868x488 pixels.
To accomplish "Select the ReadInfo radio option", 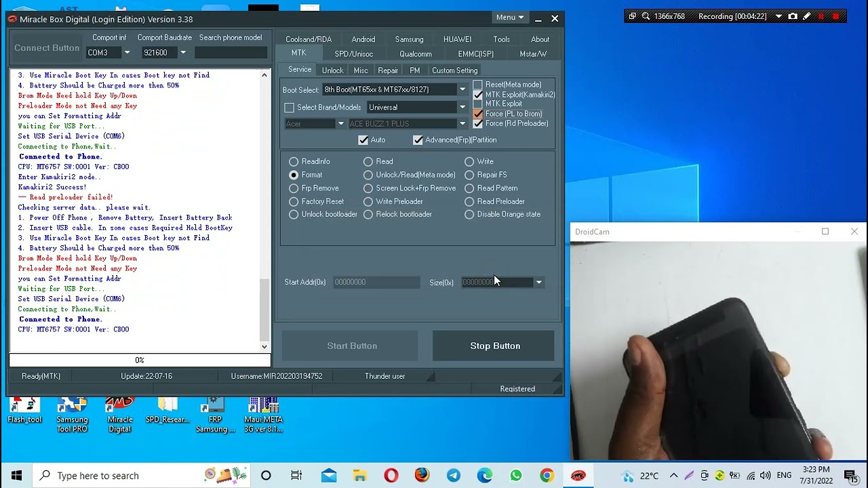I will 294,161.
